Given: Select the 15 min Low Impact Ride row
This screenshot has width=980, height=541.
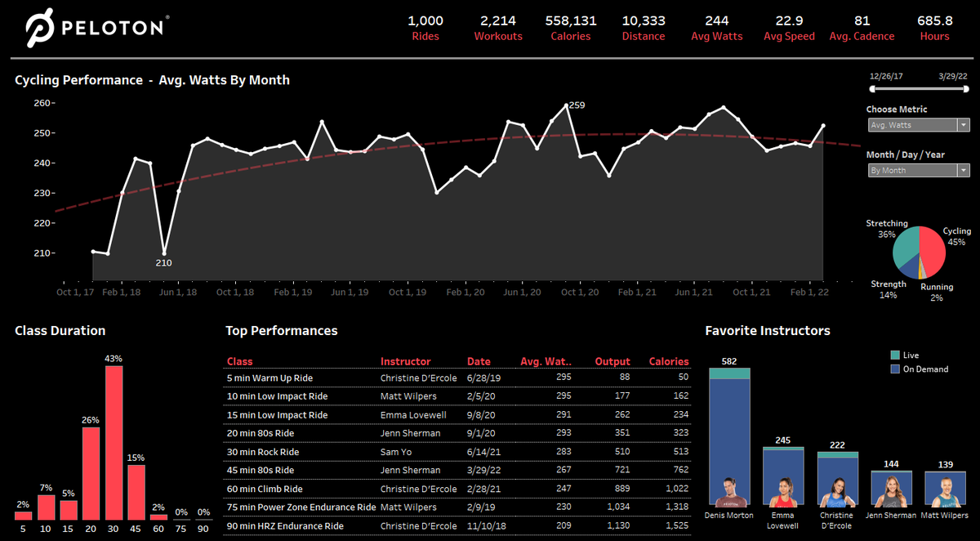Looking at the screenshot, I should (457, 414).
